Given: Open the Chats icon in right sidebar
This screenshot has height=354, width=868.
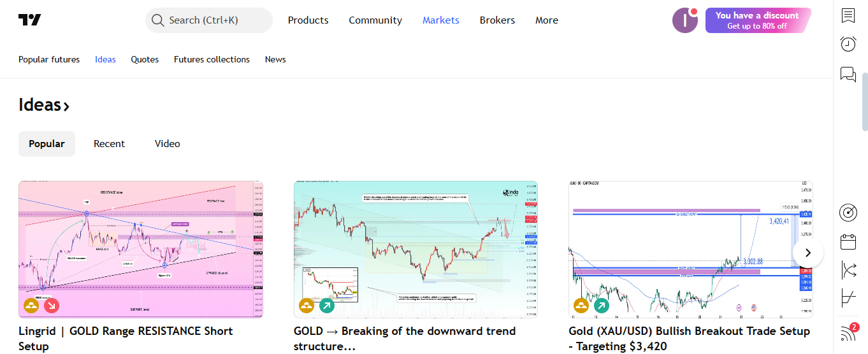Looking at the screenshot, I should pyautogui.click(x=848, y=74).
